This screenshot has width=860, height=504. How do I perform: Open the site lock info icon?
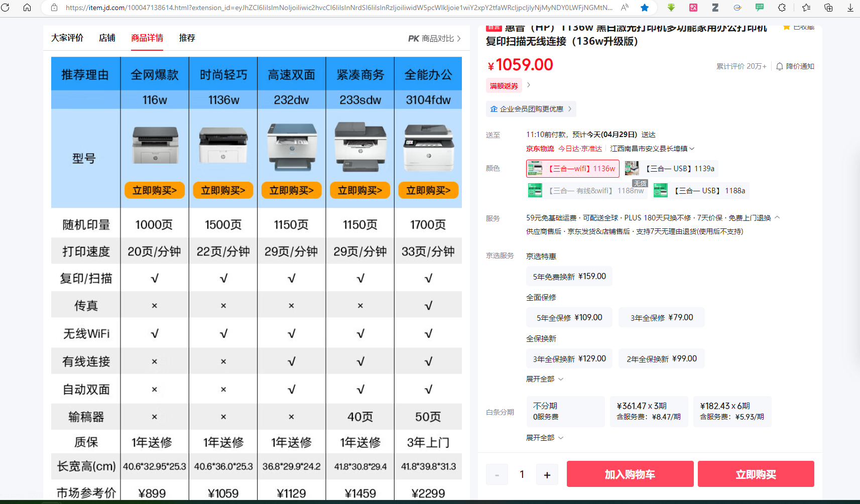(54, 8)
